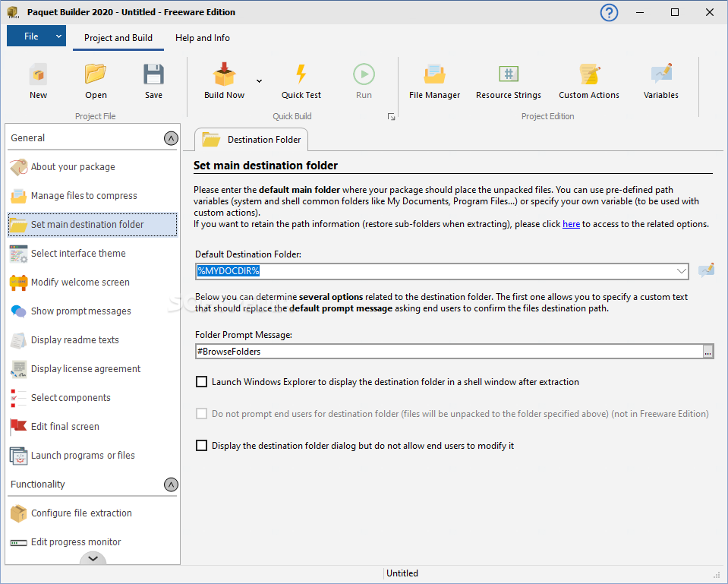Save the project with the floppy icon
The height and width of the screenshot is (584, 728).
(x=153, y=74)
